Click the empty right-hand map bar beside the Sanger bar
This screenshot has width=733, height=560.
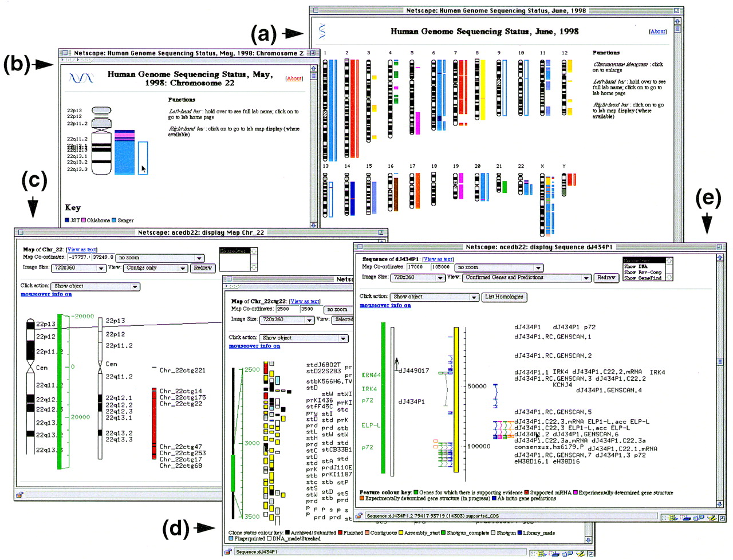(x=143, y=158)
